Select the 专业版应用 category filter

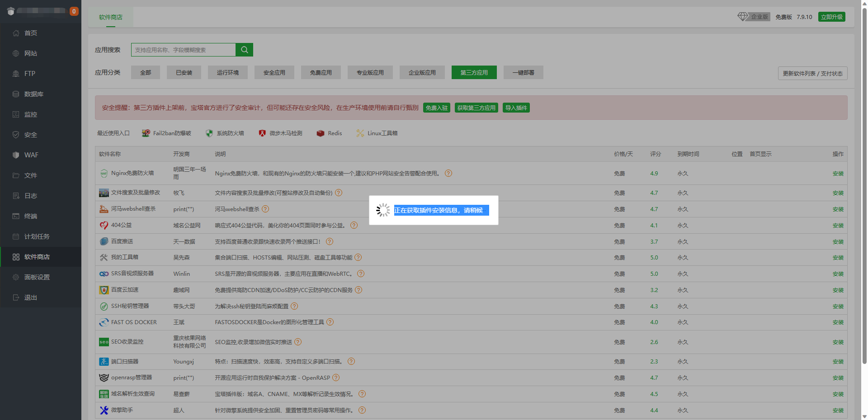[x=370, y=72]
